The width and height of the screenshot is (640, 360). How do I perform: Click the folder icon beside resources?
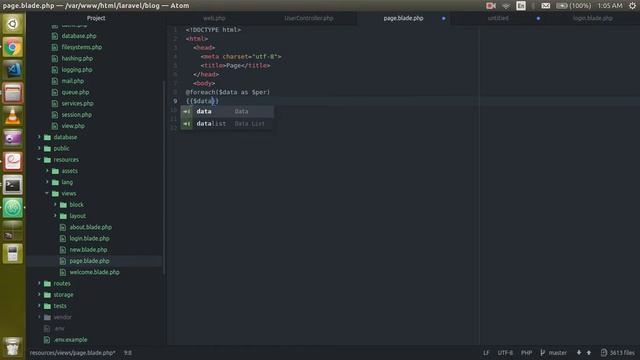pos(47,160)
